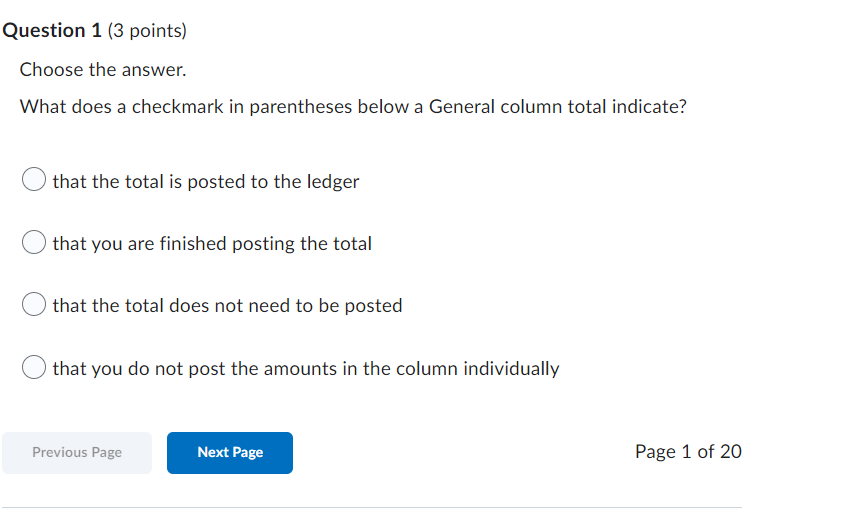Click the "Choose the answer." instruction text
The image size is (843, 516).
tap(103, 70)
